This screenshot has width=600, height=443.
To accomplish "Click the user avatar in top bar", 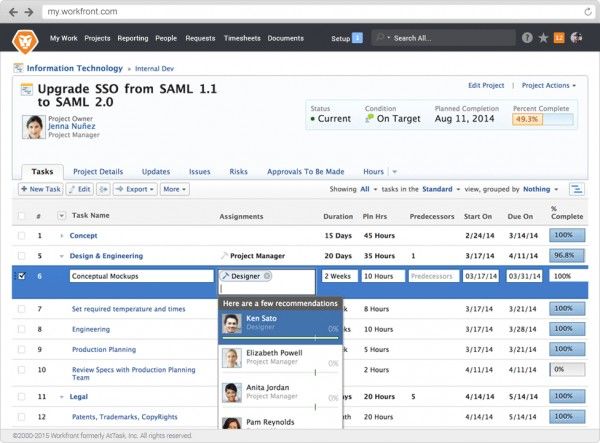I will pyautogui.click(x=576, y=38).
